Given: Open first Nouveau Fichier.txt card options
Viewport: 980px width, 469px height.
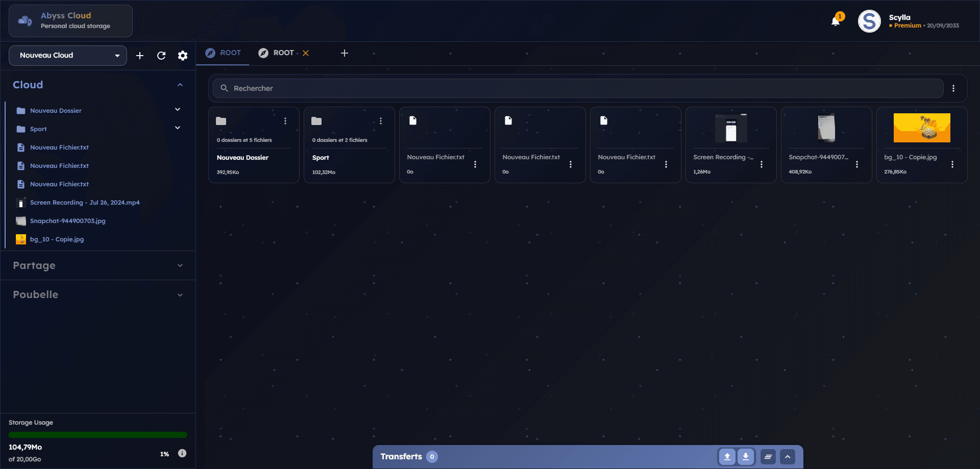Looking at the screenshot, I should (475, 164).
